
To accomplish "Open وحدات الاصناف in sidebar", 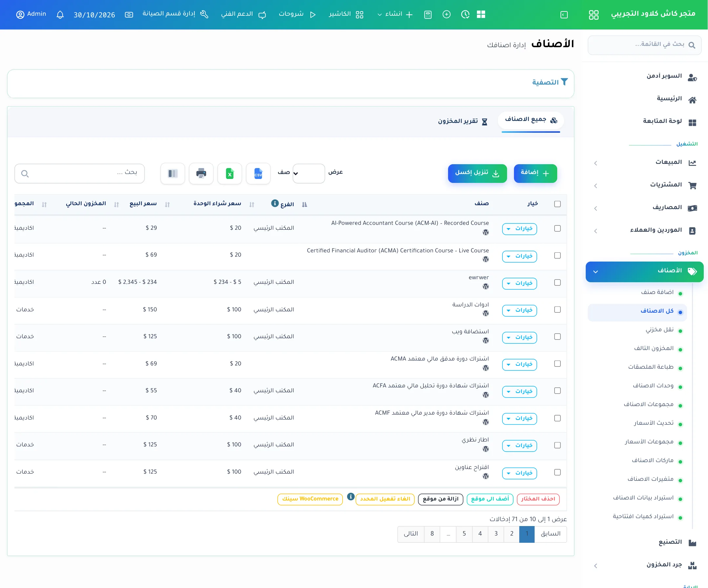I will click(x=653, y=386).
